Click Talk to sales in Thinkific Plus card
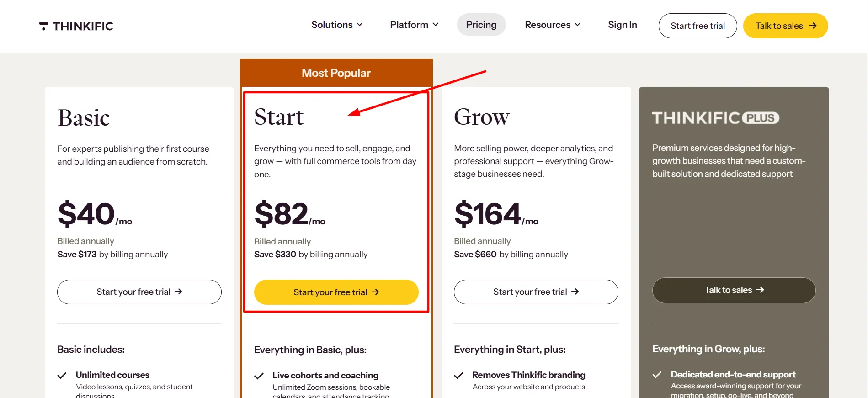Image resolution: width=868 pixels, height=398 pixels. tap(734, 290)
